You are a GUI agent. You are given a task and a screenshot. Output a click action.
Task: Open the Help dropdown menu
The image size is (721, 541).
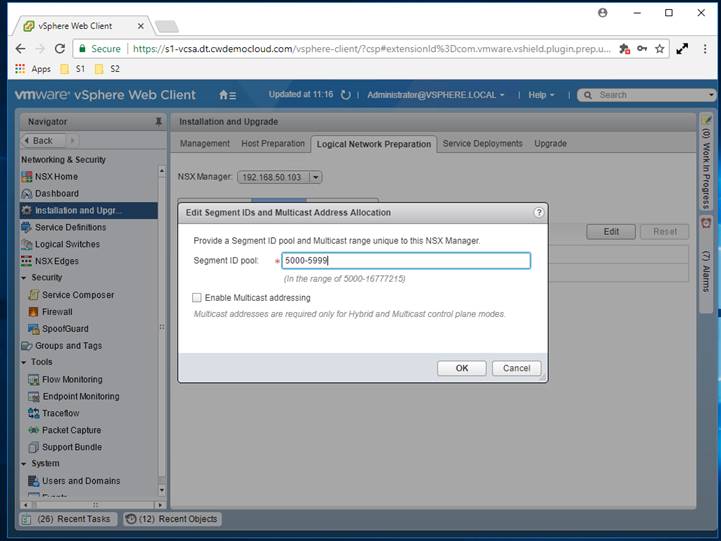pyautogui.click(x=541, y=95)
